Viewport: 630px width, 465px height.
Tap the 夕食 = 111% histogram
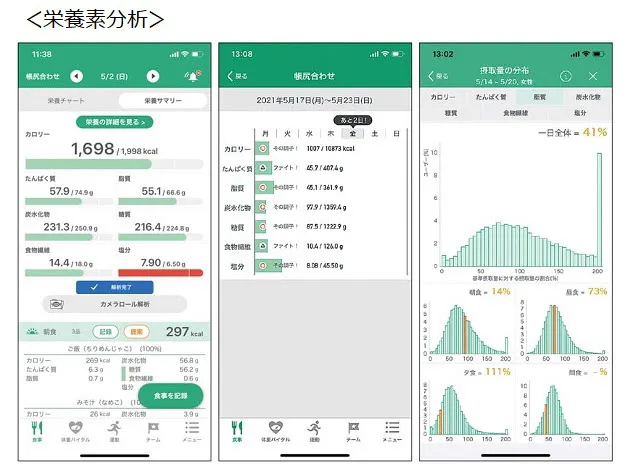[468, 410]
